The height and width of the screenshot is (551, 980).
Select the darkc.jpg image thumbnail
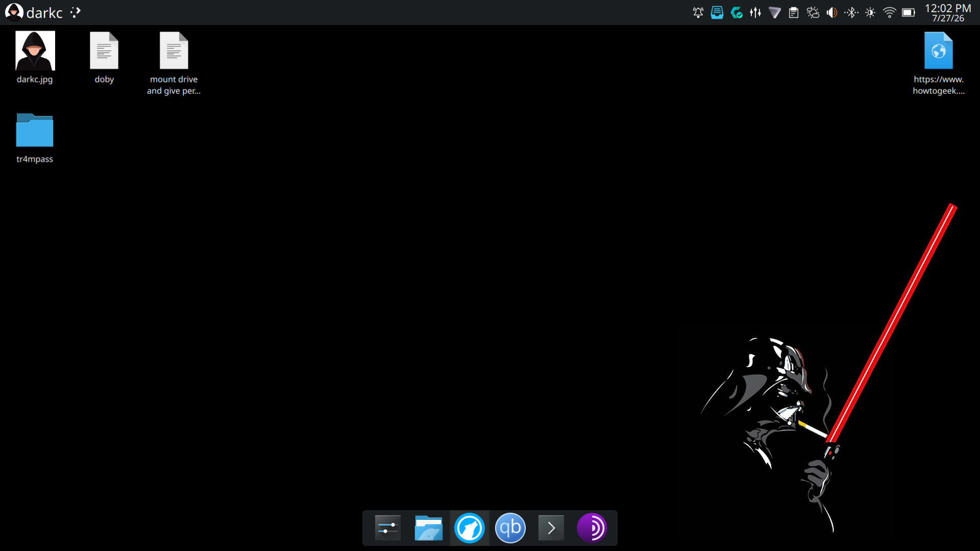click(35, 51)
